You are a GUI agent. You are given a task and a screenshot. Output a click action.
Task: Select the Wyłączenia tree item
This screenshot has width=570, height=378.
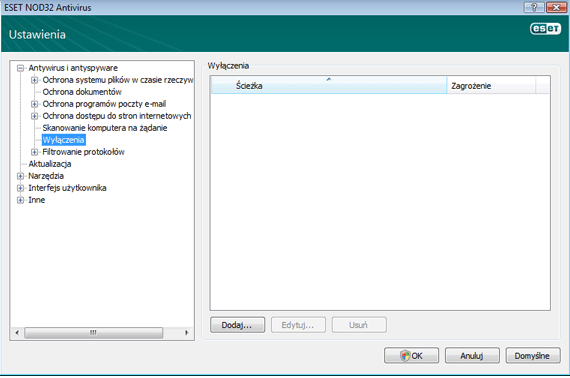click(64, 140)
